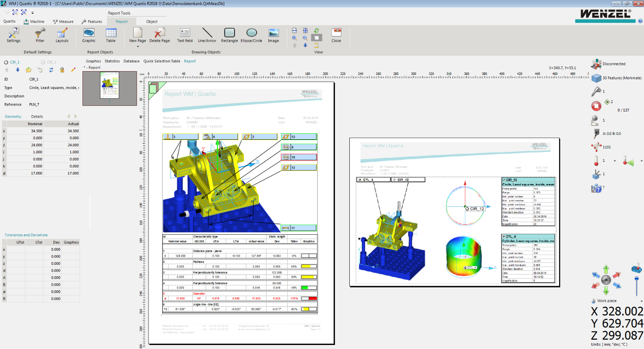Select the CIR_2 radio button
Viewport: 644px width, 349px height.
pyautogui.click(x=43, y=62)
